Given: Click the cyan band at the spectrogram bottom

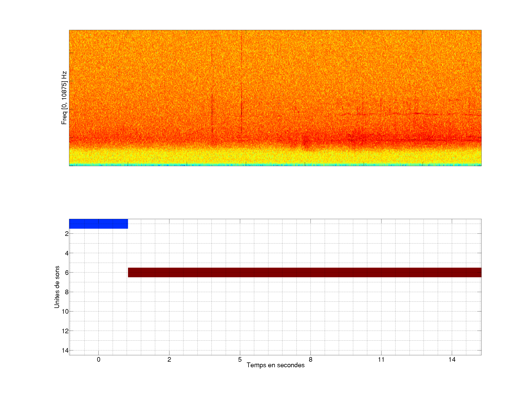Looking at the screenshot, I should click(x=275, y=165).
